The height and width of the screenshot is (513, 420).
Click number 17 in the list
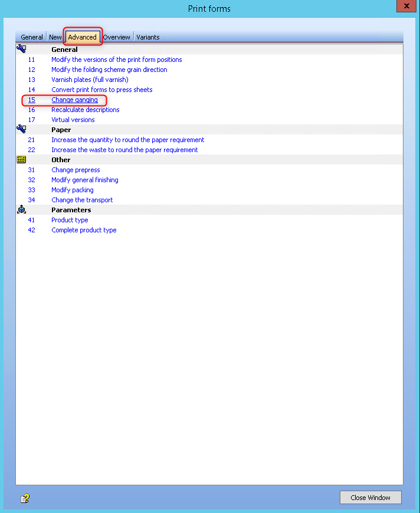[x=31, y=120]
